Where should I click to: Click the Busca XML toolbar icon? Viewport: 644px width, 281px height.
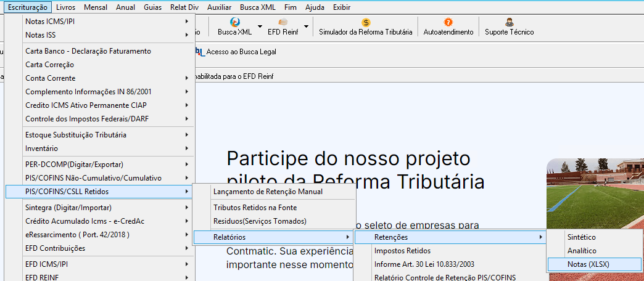(235, 23)
